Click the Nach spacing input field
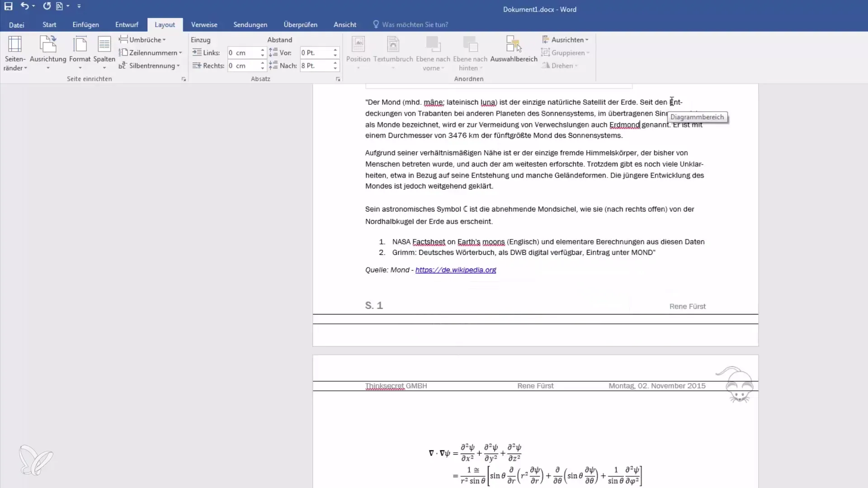 click(x=316, y=66)
